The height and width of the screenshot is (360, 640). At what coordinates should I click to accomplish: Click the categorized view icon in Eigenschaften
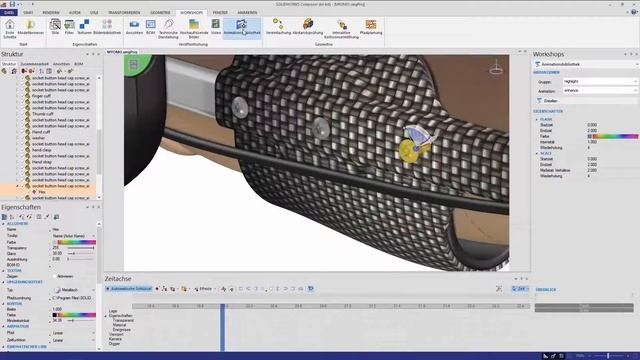point(4,217)
